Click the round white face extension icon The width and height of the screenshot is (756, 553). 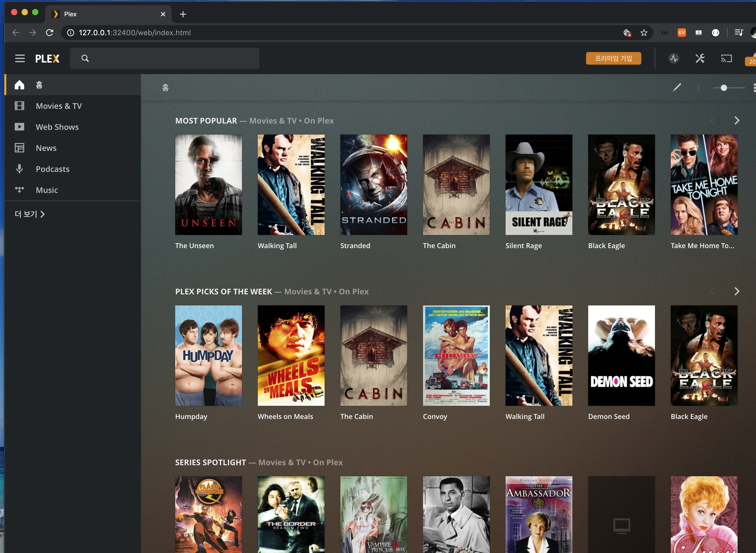click(715, 33)
